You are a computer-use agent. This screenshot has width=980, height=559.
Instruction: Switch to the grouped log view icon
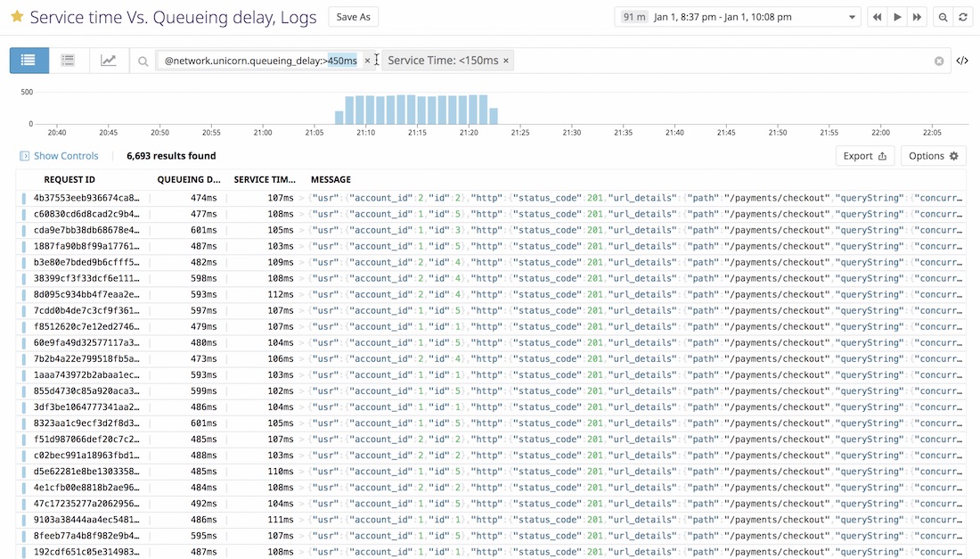pyautogui.click(x=68, y=60)
